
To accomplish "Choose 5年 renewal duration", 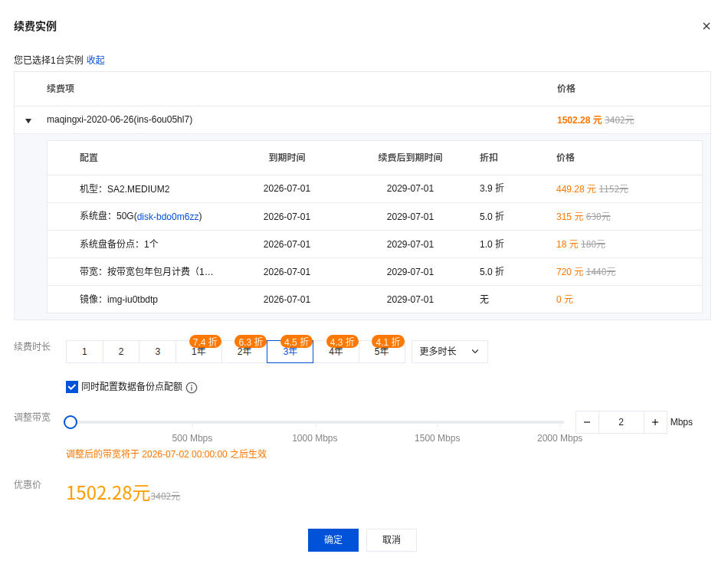I will 381,352.
